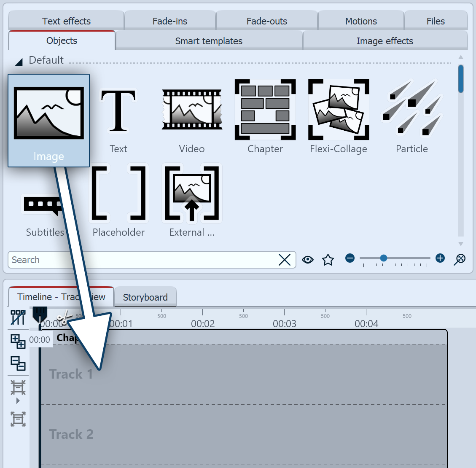The image size is (476, 468).
Task: Open the Motions tab
Action: tap(360, 21)
